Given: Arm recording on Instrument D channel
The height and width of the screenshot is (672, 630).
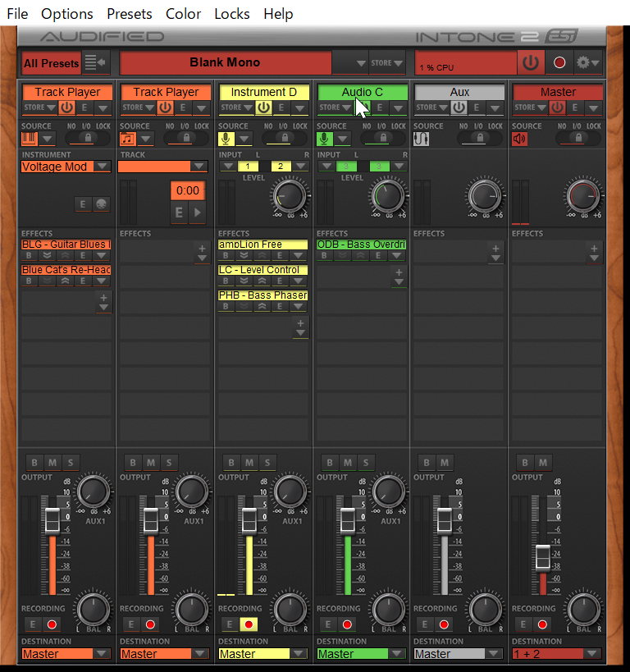Looking at the screenshot, I should tap(249, 624).
